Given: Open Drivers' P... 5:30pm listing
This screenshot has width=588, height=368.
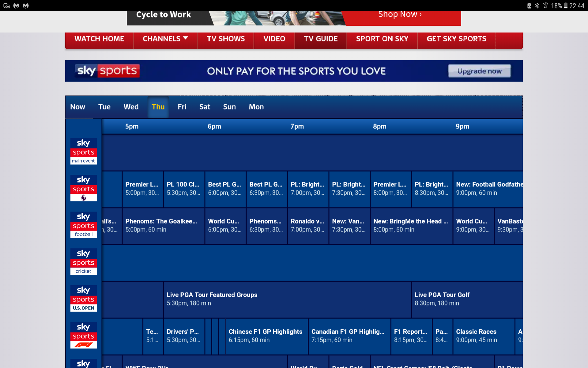Looking at the screenshot, I should [x=184, y=336].
